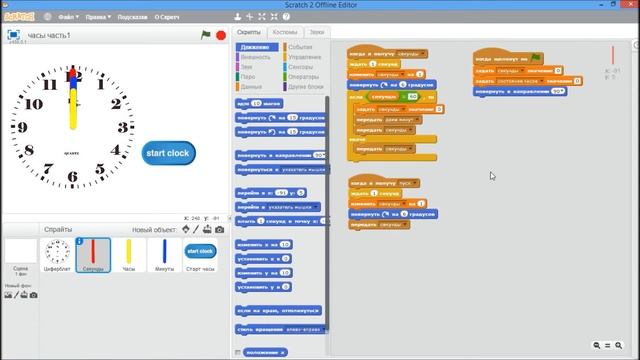Select the Управление block category
The image size is (640, 360).
304,57
